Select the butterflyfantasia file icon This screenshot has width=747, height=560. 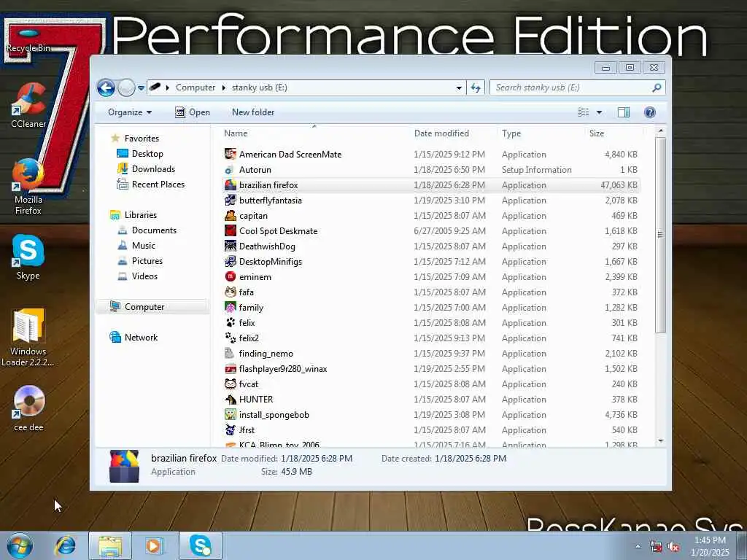coord(231,200)
